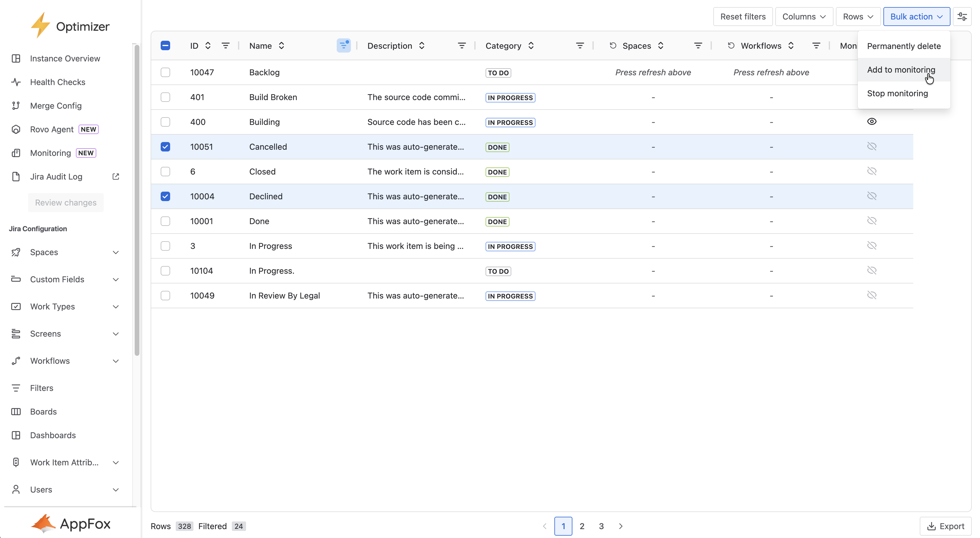Check the In Progress. row checkbox

tap(165, 271)
